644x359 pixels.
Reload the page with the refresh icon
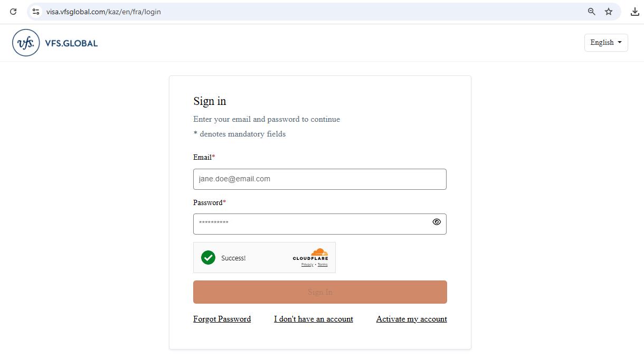tap(13, 12)
